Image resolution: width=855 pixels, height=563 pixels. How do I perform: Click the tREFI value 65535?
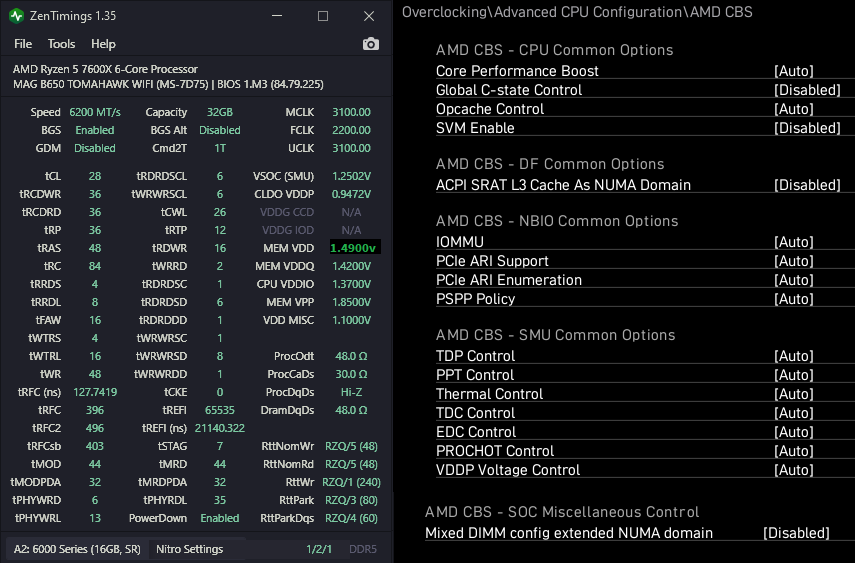220,410
